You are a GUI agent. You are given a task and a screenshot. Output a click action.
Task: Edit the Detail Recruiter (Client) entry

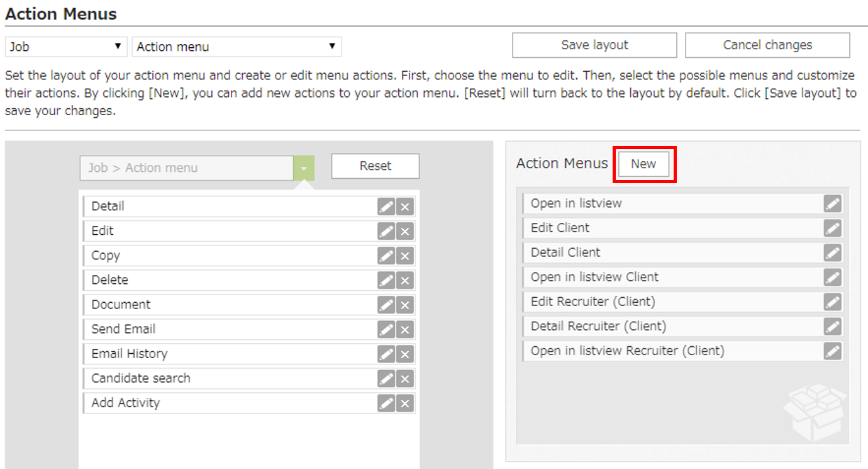832,326
